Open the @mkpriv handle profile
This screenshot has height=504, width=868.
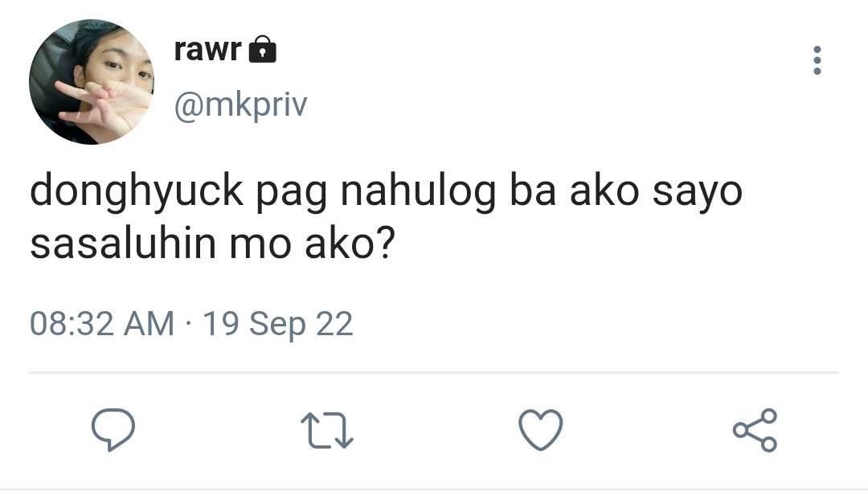click(x=241, y=104)
